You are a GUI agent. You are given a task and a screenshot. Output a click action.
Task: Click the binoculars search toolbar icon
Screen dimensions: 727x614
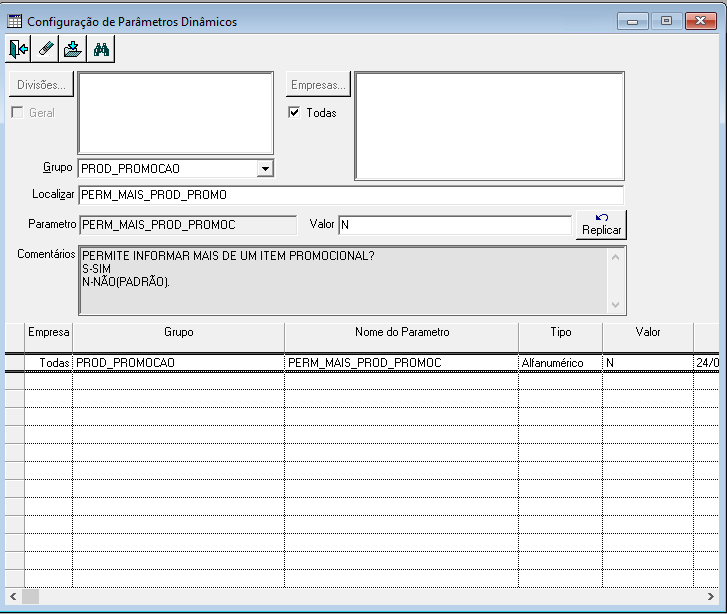point(101,49)
